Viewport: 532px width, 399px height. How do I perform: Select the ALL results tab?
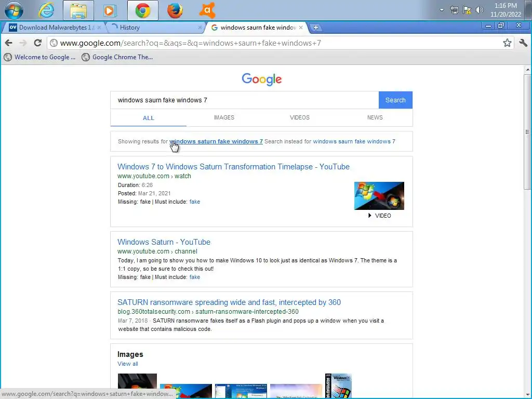[148, 118]
